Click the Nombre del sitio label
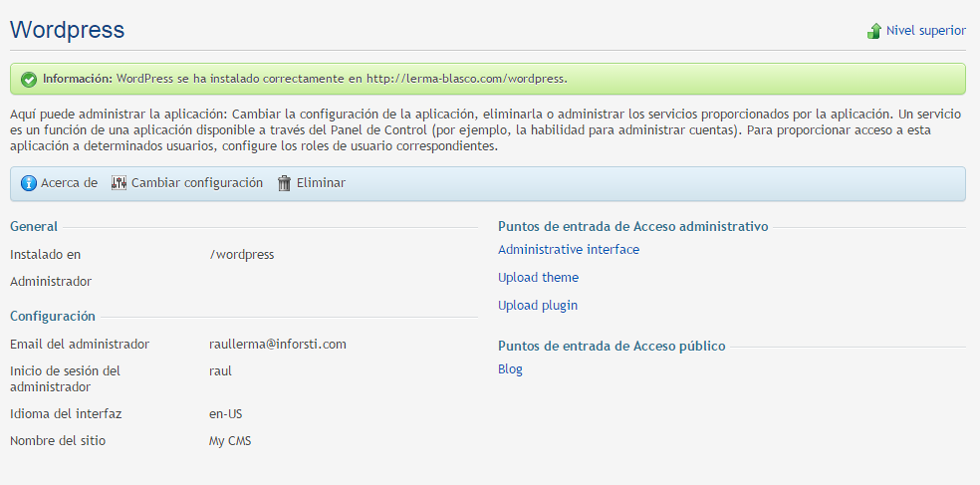980x485 pixels. click(x=58, y=441)
